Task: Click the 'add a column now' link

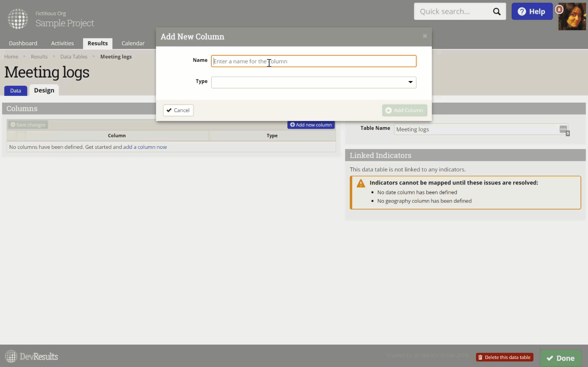Action: tap(145, 147)
